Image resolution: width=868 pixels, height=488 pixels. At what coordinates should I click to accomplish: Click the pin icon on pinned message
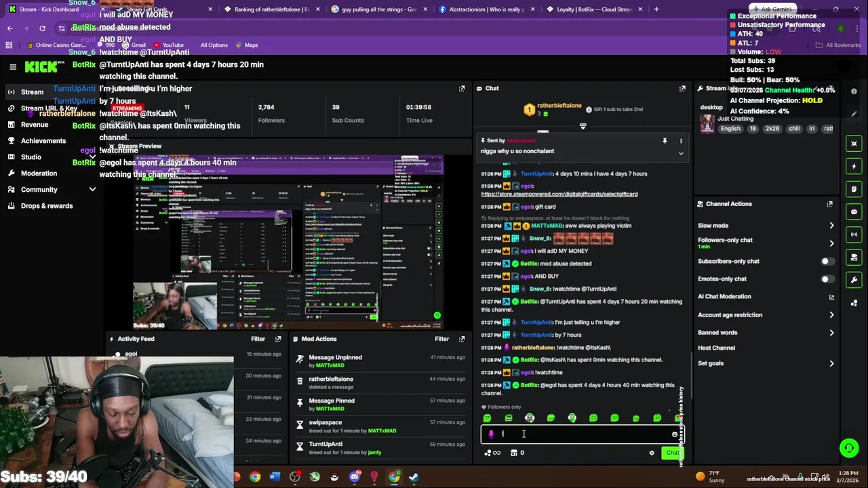[665, 141]
